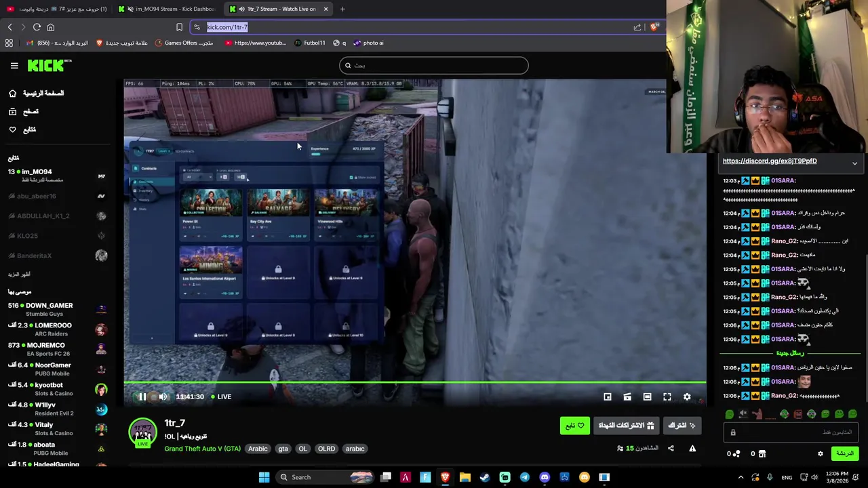The width and height of the screenshot is (868, 488).
Task: Jump to LIVE indicator in player
Action: pyautogui.click(x=221, y=396)
